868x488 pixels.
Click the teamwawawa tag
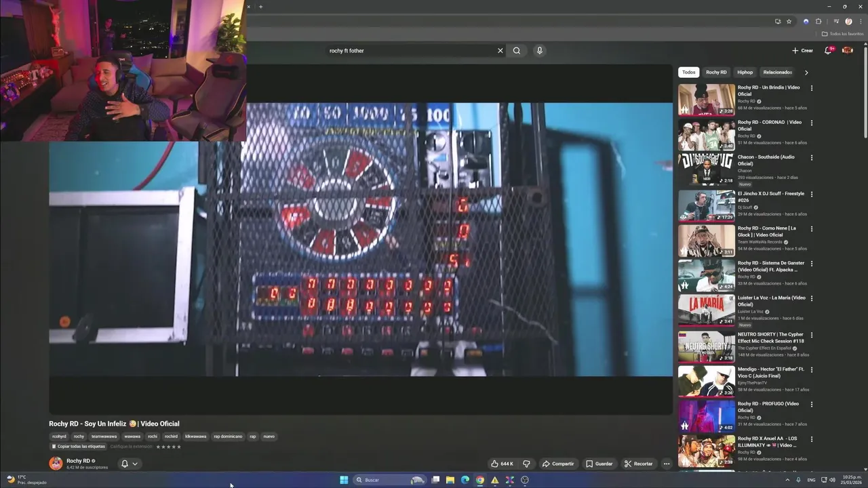point(104,436)
